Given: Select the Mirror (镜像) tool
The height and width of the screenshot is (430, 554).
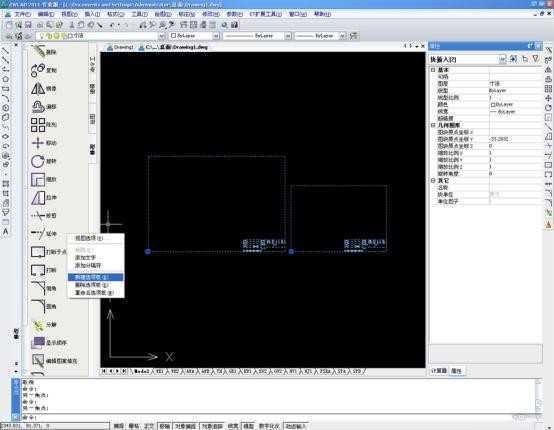Looking at the screenshot, I should pos(43,88).
